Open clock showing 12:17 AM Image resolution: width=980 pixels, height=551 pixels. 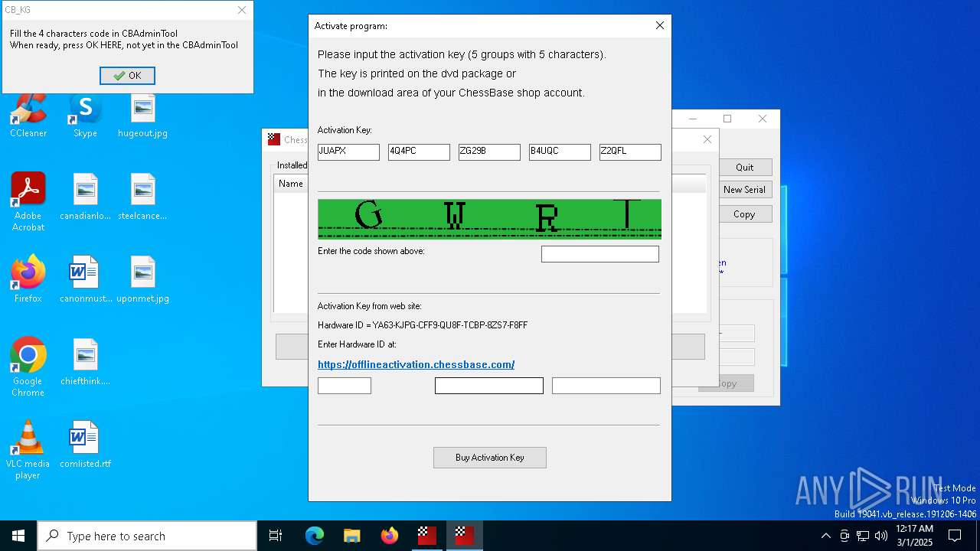point(914,536)
